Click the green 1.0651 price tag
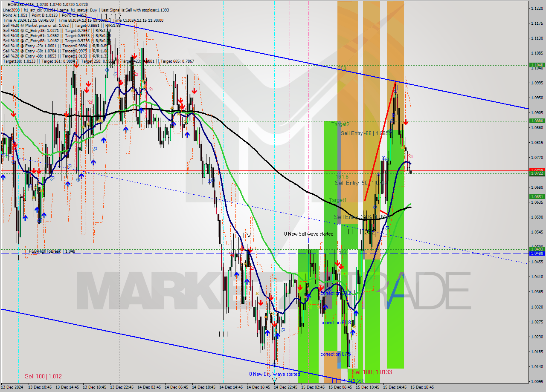Screen dimensions: 546x392 [537, 196]
